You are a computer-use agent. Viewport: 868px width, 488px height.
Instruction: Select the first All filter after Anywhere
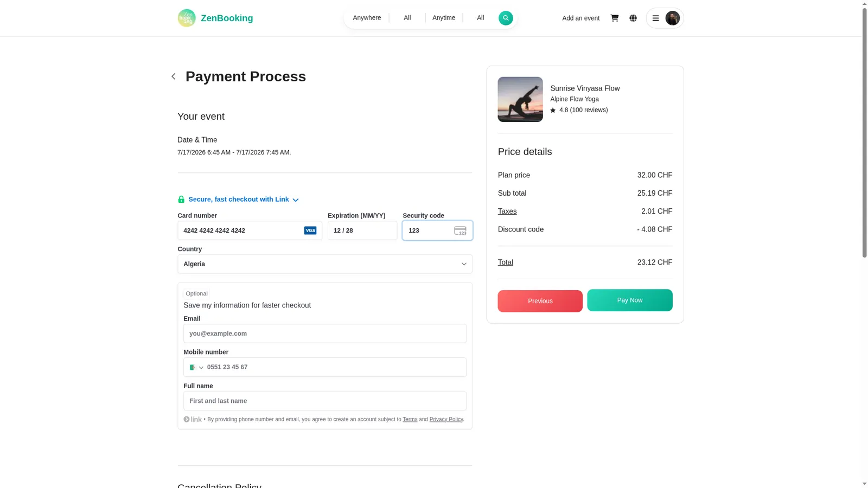(407, 18)
